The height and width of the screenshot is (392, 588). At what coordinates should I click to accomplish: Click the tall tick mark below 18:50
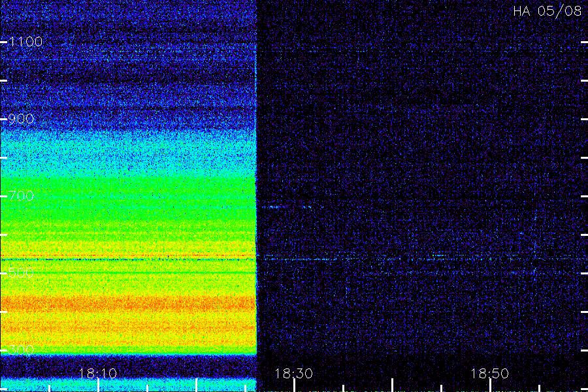click(490, 385)
